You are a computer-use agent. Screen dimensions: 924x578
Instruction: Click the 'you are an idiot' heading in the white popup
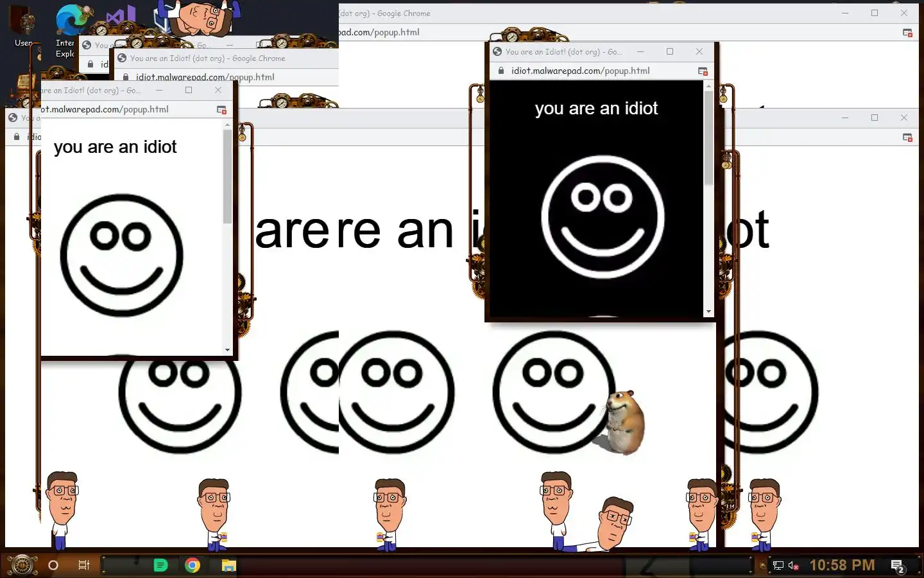click(x=115, y=147)
